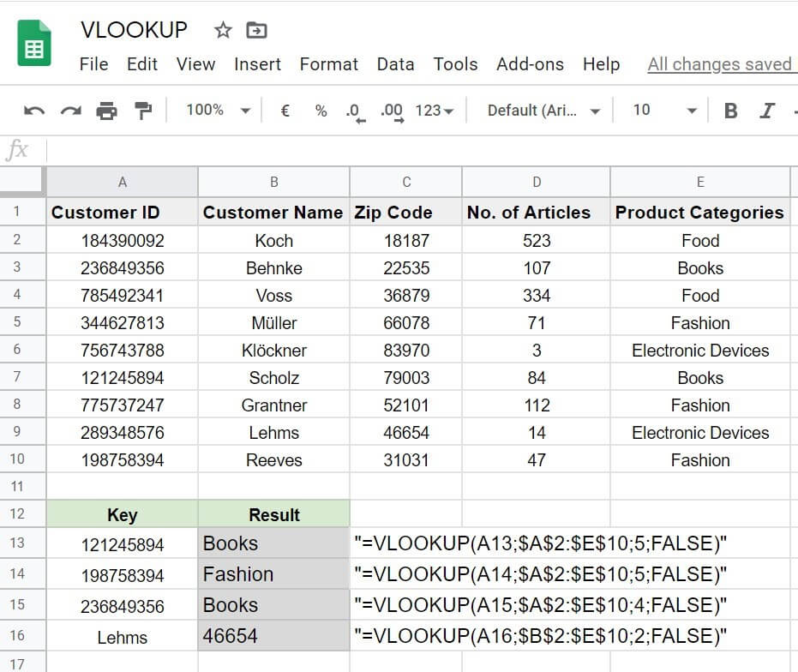Open the File menu
The width and height of the screenshot is (798, 672).
(93, 64)
